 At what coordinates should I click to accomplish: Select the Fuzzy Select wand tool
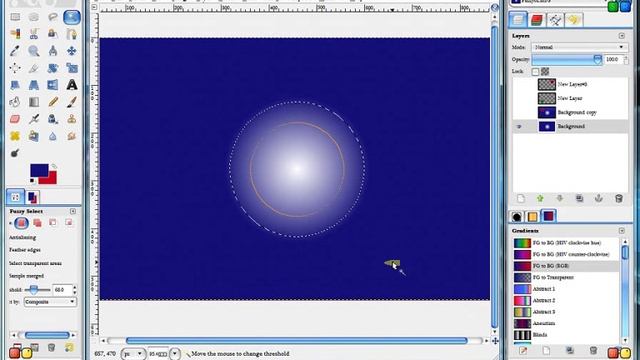72,17
